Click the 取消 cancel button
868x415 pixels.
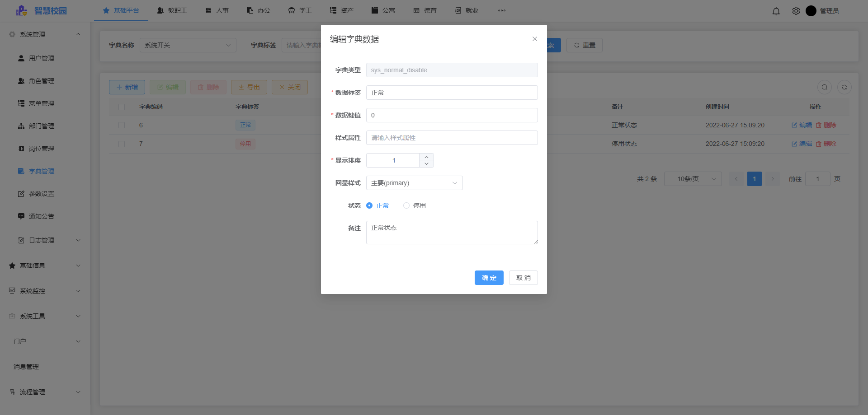point(523,278)
